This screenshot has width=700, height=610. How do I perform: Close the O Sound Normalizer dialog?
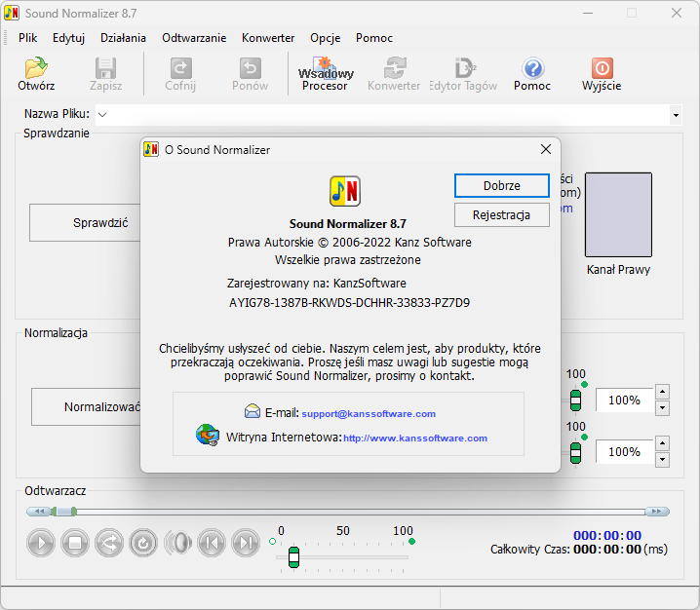[x=546, y=149]
